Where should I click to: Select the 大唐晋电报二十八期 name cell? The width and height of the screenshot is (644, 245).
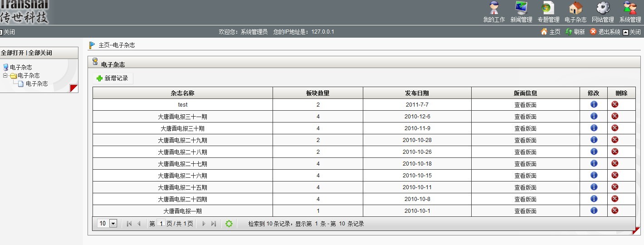click(183, 152)
